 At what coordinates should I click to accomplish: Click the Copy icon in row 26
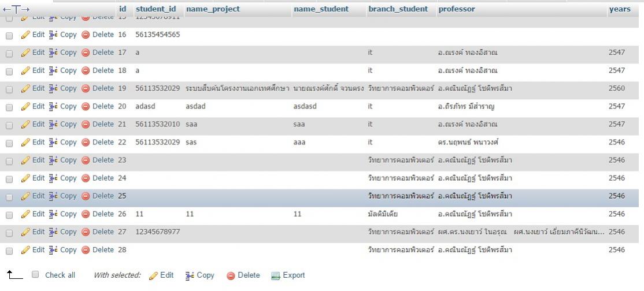click(53, 214)
